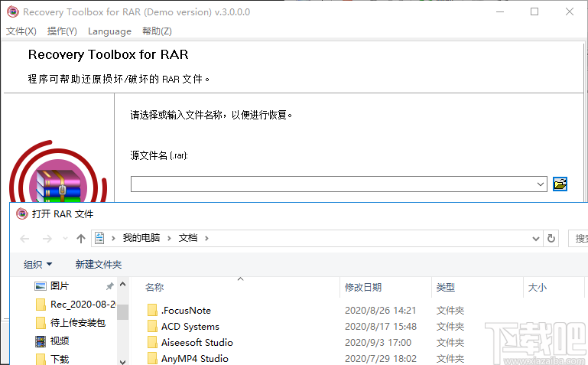Click the forward arrow in the open dialog

[x=47, y=239]
